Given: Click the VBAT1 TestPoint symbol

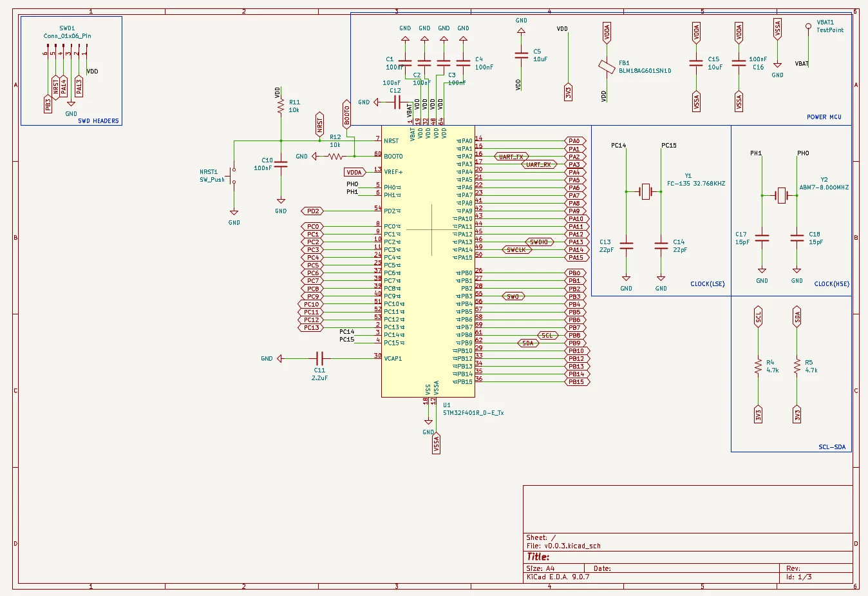Looking at the screenshot, I should [x=809, y=26].
